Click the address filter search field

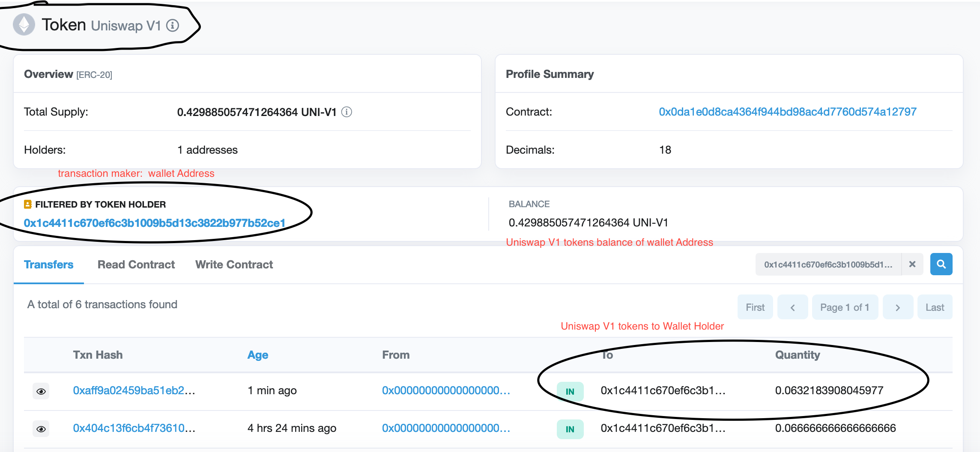pos(828,264)
